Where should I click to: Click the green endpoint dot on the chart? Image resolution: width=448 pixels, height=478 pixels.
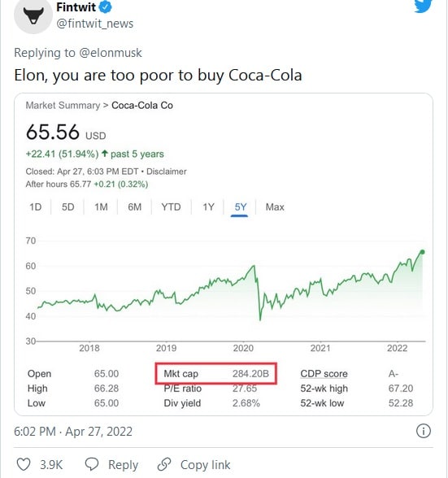[422, 252]
